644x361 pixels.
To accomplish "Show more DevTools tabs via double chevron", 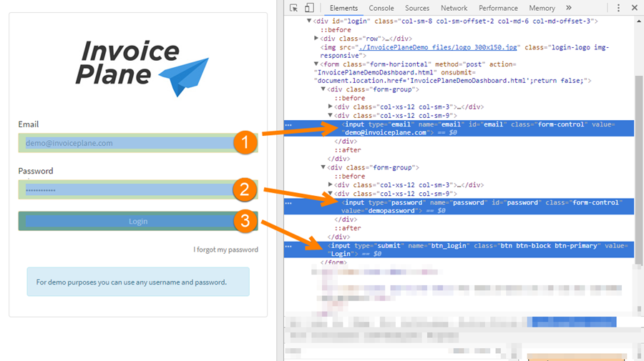I will [x=568, y=8].
